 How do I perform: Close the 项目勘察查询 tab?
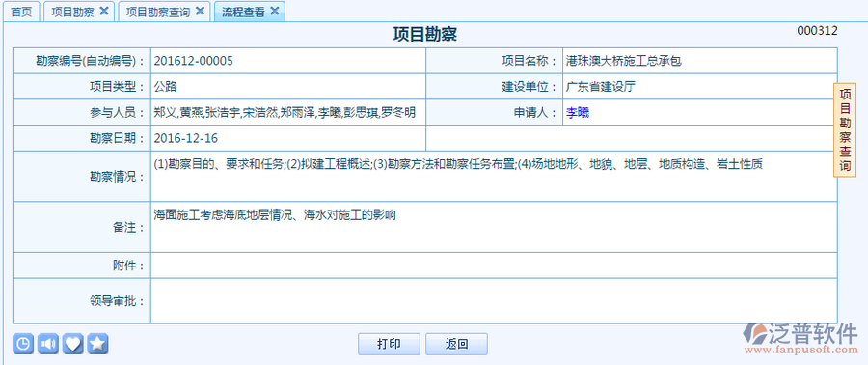[x=200, y=11]
